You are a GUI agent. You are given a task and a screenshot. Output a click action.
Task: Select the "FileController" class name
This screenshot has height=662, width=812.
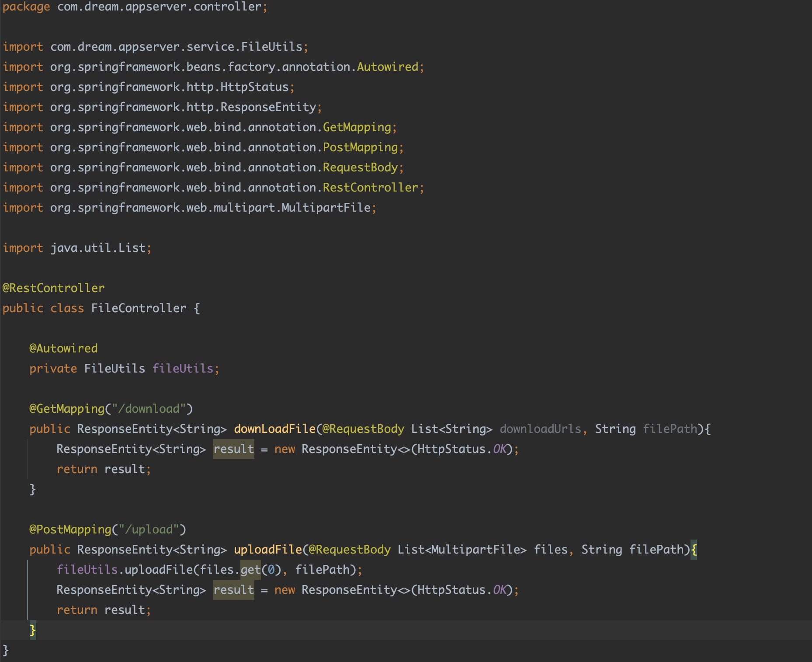coord(139,308)
